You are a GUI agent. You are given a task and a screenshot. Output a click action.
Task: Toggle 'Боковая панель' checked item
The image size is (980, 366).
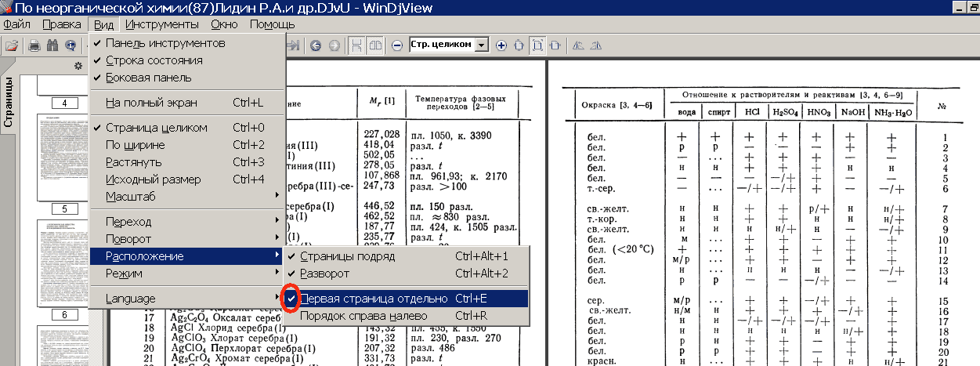[x=148, y=78]
